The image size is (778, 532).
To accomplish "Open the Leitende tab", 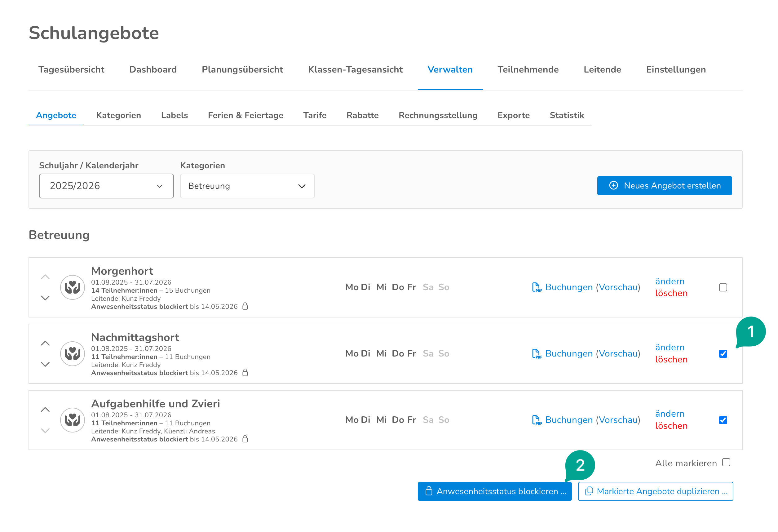I will [602, 69].
